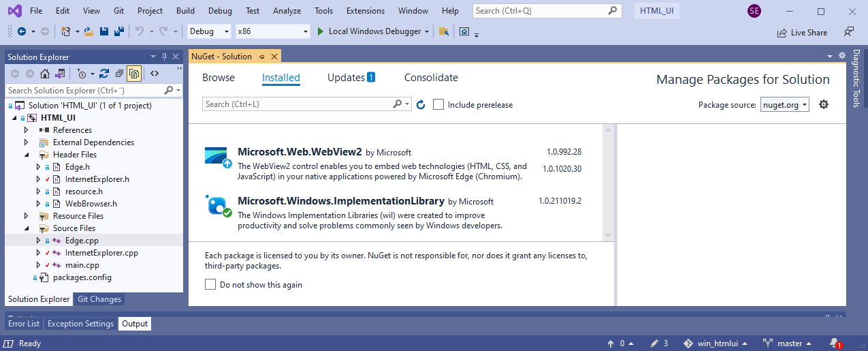Close the Solution Explorer panel

tap(176, 57)
